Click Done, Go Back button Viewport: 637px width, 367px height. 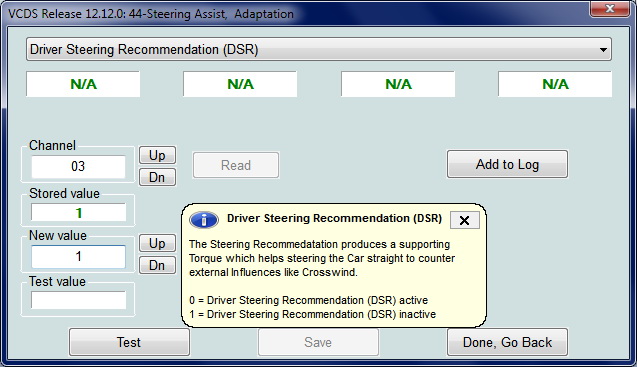click(x=507, y=342)
